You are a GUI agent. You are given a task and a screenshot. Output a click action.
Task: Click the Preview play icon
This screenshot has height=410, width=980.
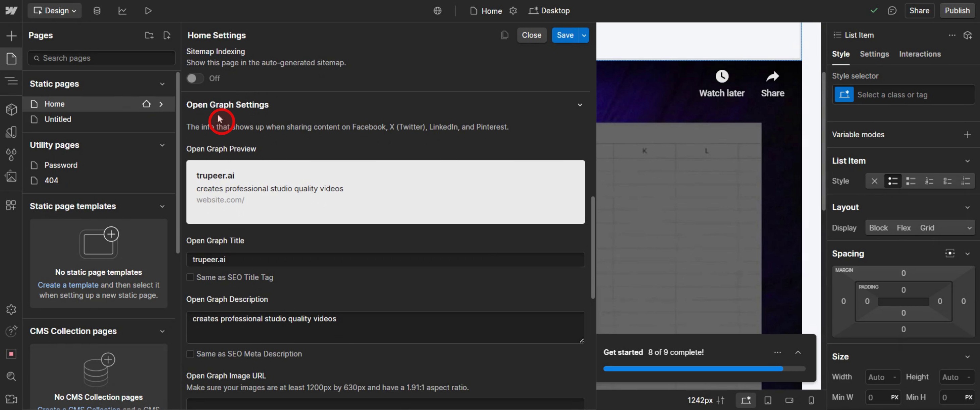(148, 11)
